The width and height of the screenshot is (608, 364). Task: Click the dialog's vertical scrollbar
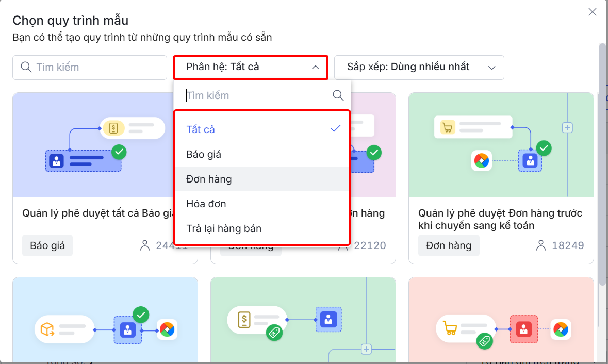(602, 163)
